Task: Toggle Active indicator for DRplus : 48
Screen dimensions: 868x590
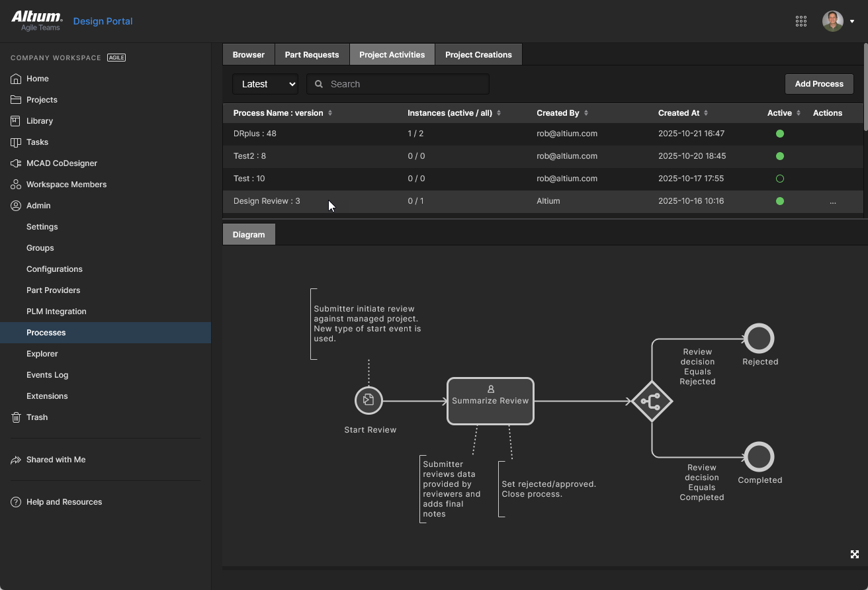Action: [x=779, y=134]
